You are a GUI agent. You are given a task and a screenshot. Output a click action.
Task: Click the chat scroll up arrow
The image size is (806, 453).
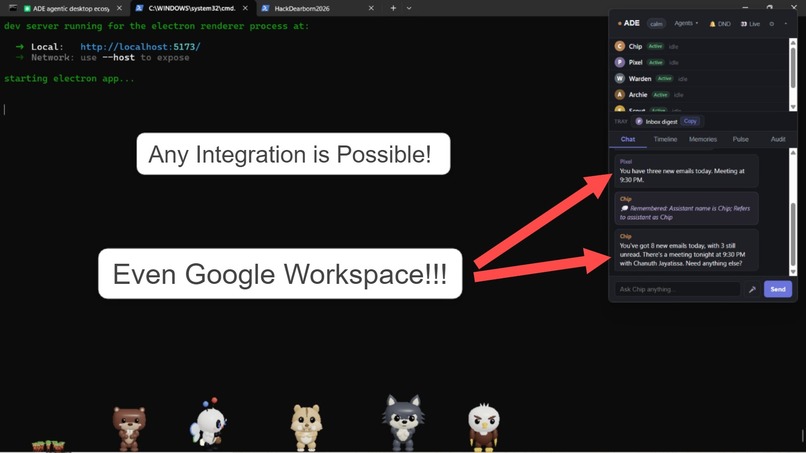coord(793,153)
